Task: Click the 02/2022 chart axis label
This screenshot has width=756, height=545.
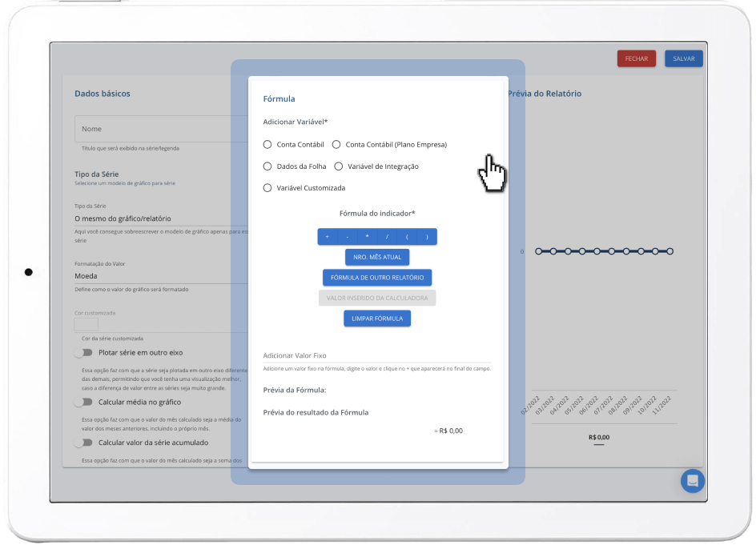Action: [530, 405]
